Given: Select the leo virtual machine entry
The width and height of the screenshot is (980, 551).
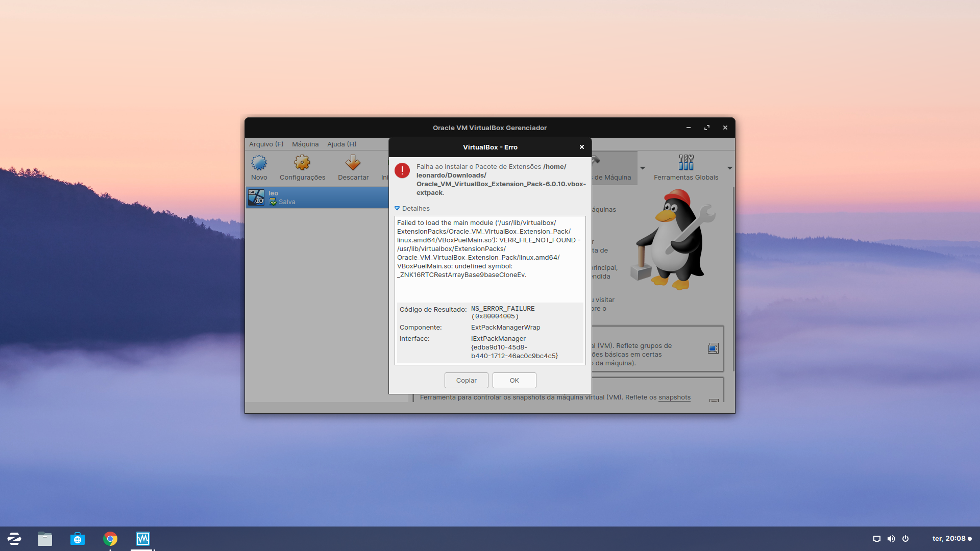Looking at the screenshot, I should click(x=317, y=197).
